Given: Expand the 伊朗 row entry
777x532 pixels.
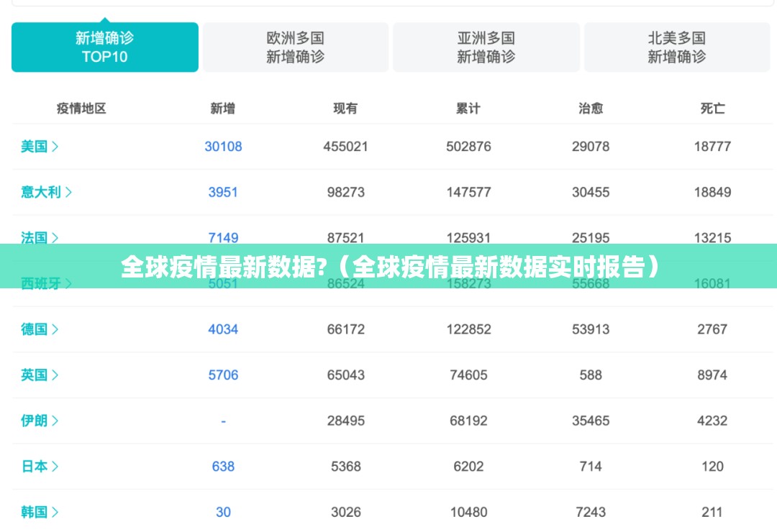Looking at the screenshot, I should [x=40, y=421].
